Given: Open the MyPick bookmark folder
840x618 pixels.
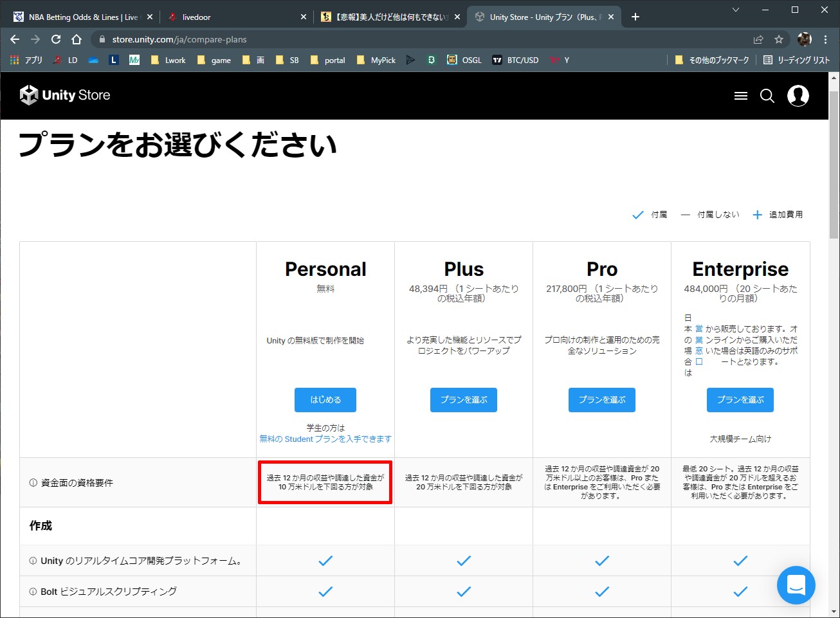Looking at the screenshot, I should 376,60.
